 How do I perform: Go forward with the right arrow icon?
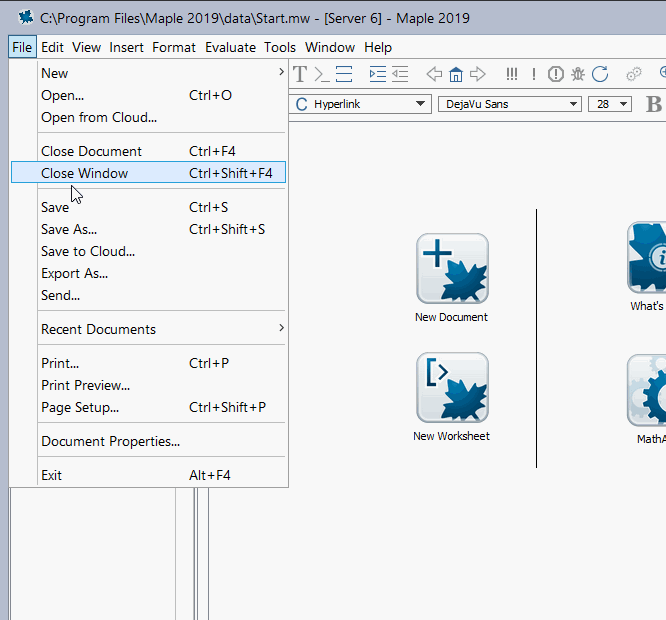click(478, 74)
